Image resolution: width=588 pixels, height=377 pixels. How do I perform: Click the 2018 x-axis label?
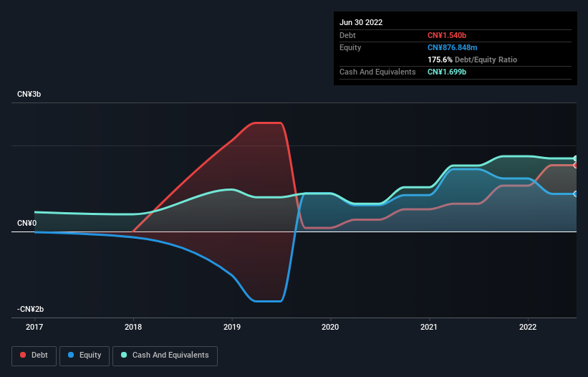pos(133,327)
